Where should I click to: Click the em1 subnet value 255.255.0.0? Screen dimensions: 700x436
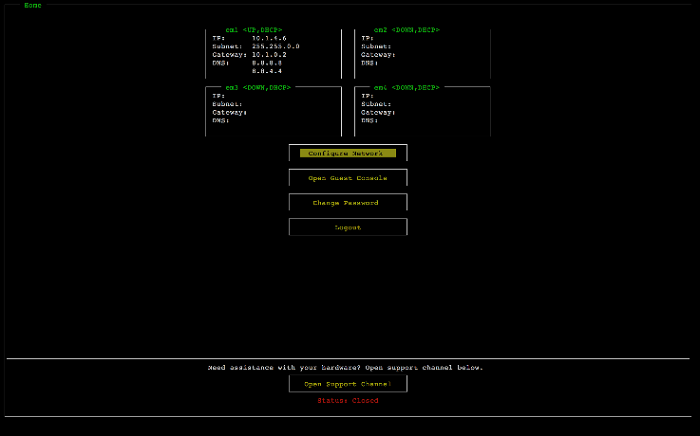(275, 46)
